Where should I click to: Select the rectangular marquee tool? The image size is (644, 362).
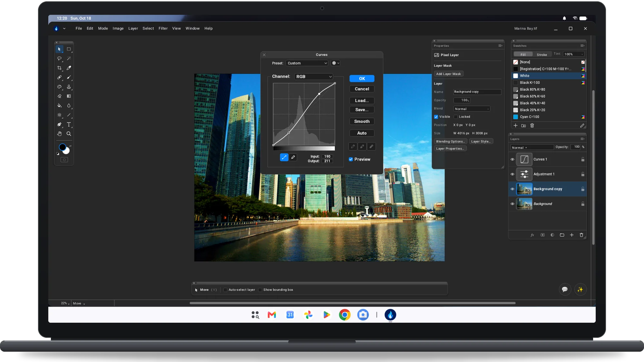point(69,49)
